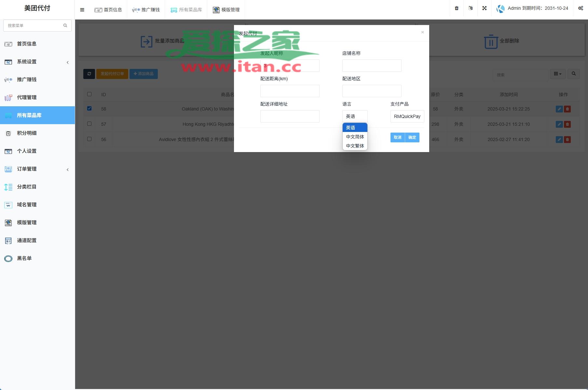The height and width of the screenshot is (390, 588).
Task: Toggle fullscreen mode icon in header
Action: pyautogui.click(x=484, y=8)
